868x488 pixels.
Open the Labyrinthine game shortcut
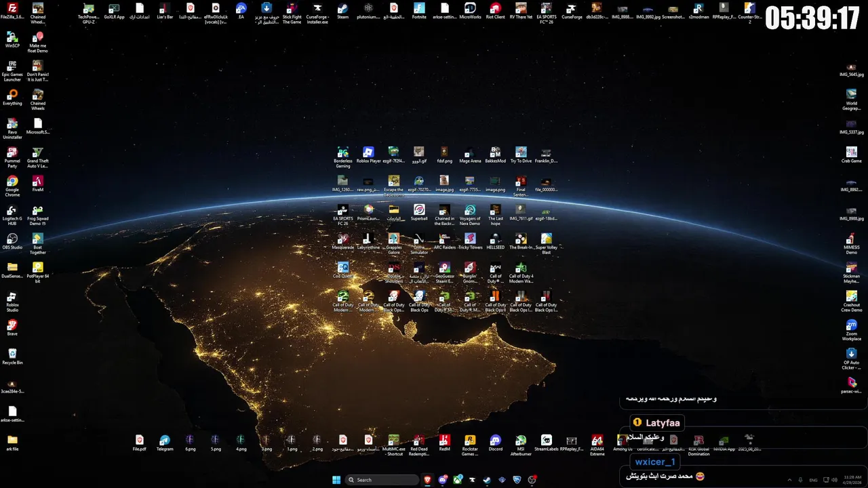(x=368, y=241)
